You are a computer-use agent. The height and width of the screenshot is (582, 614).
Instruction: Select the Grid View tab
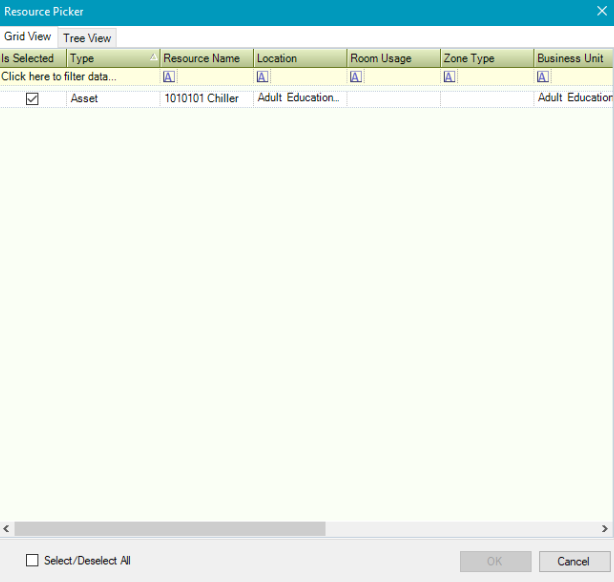click(28, 37)
